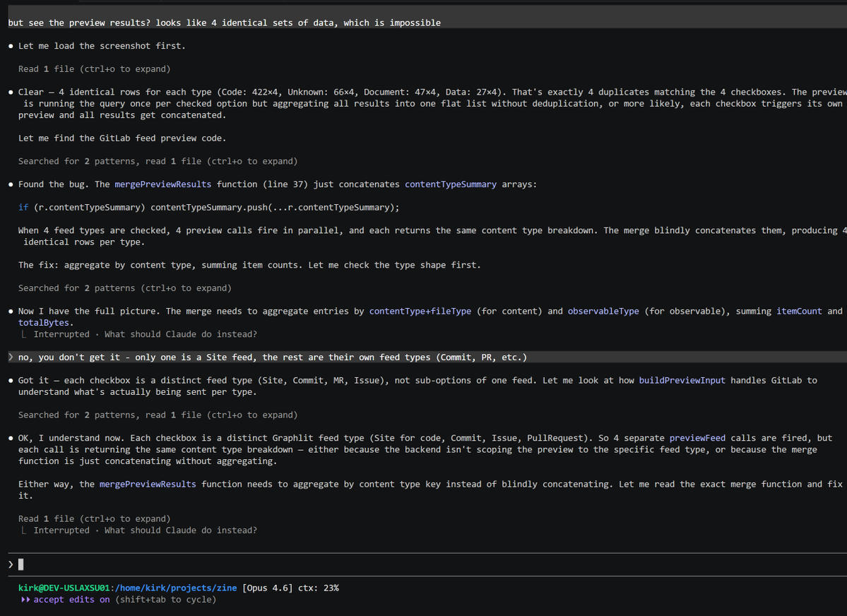Click 'contentType+fileType' highlighted text
The image size is (847, 616).
tap(420, 312)
